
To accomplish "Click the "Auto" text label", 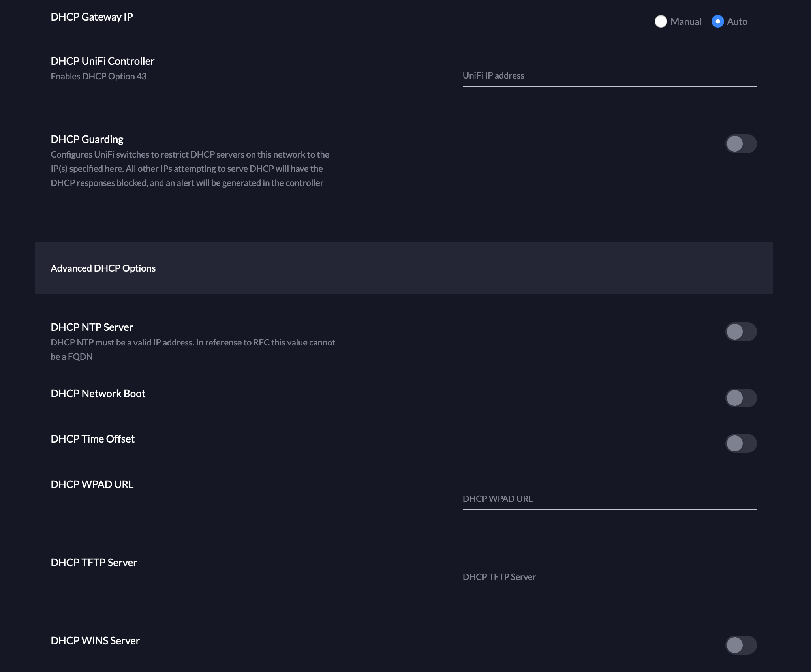I will tap(737, 22).
